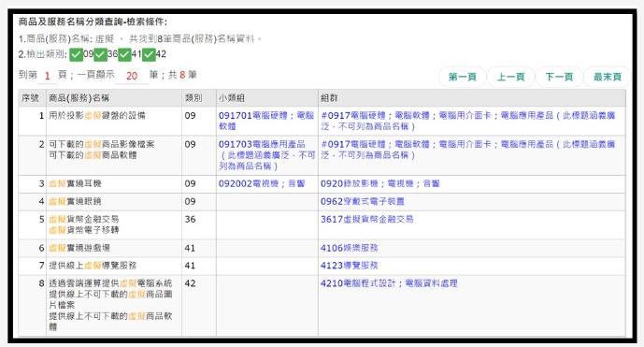Open link 0962穿戴式電子裝置
The height and width of the screenshot is (347, 644).
pyautogui.click(x=363, y=201)
